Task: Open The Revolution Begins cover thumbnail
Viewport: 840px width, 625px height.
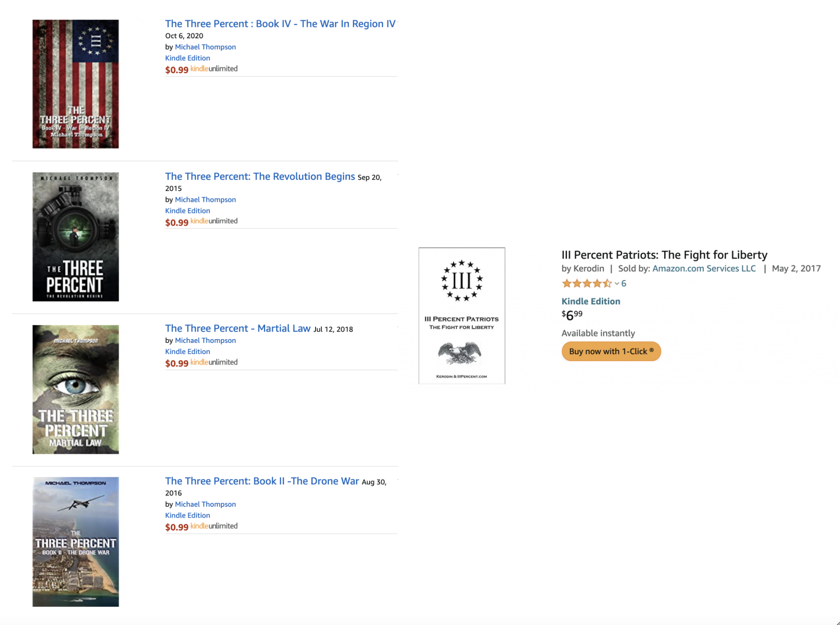Action: click(x=75, y=236)
